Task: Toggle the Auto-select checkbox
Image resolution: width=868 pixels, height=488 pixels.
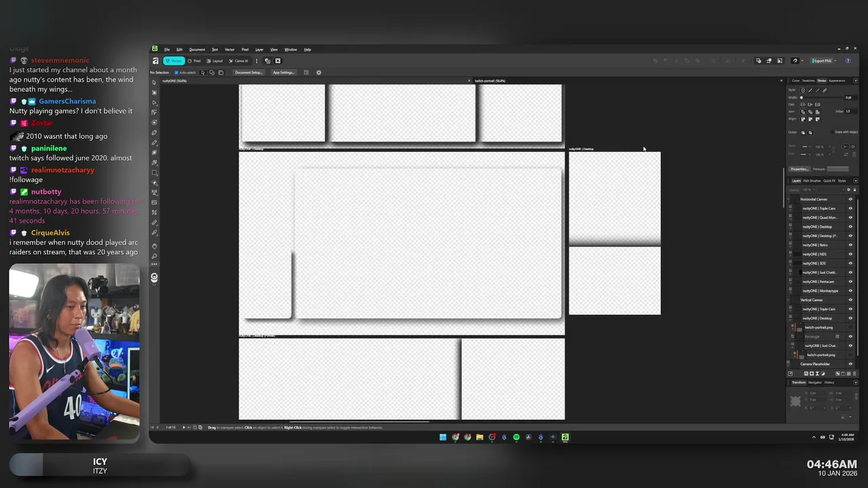Action: pos(176,73)
